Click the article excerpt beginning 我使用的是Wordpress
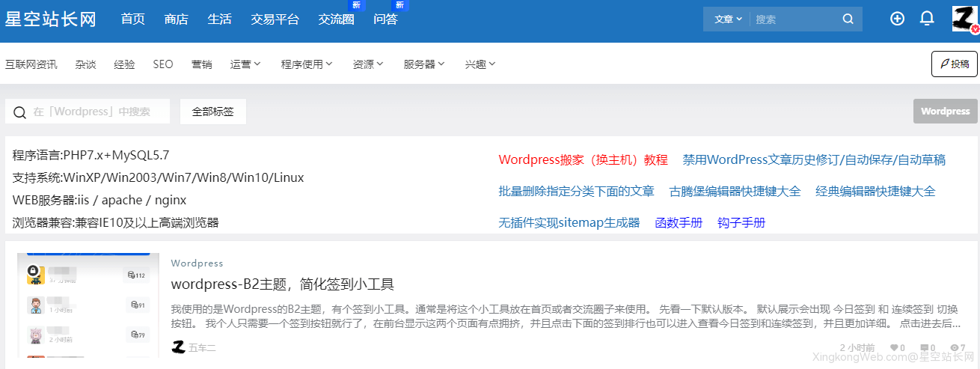 (x=566, y=316)
